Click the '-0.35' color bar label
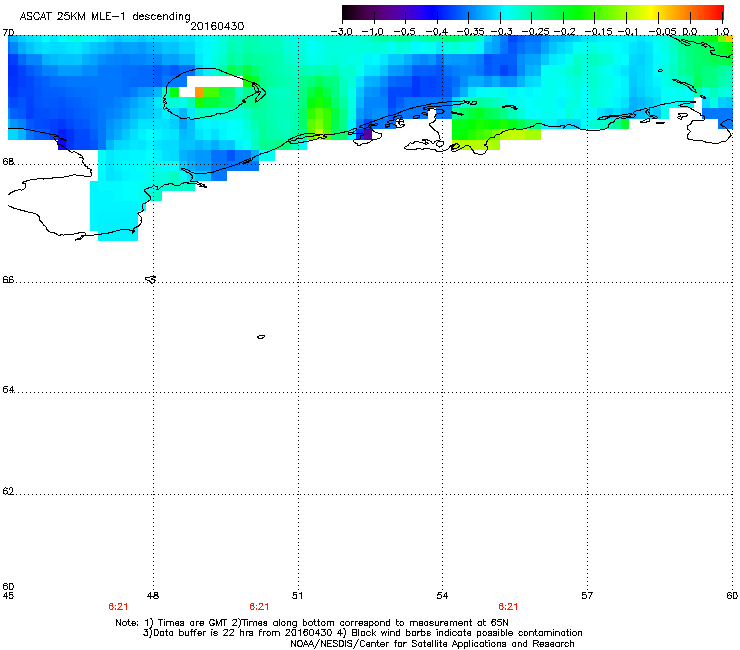Image resolution: width=740 pixels, height=650 pixels. (470, 32)
